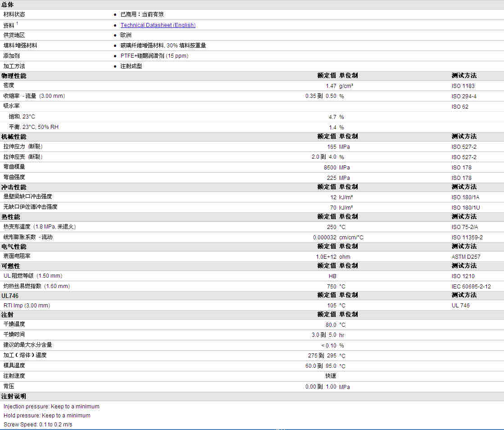
Task: Click the 快速 injection speed value
Action: [x=331, y=375]
